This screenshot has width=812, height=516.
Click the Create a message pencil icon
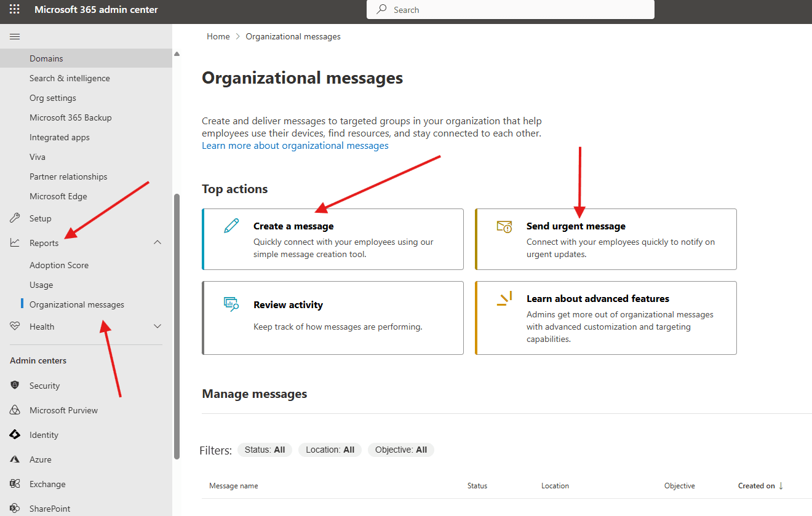(230, 226)
